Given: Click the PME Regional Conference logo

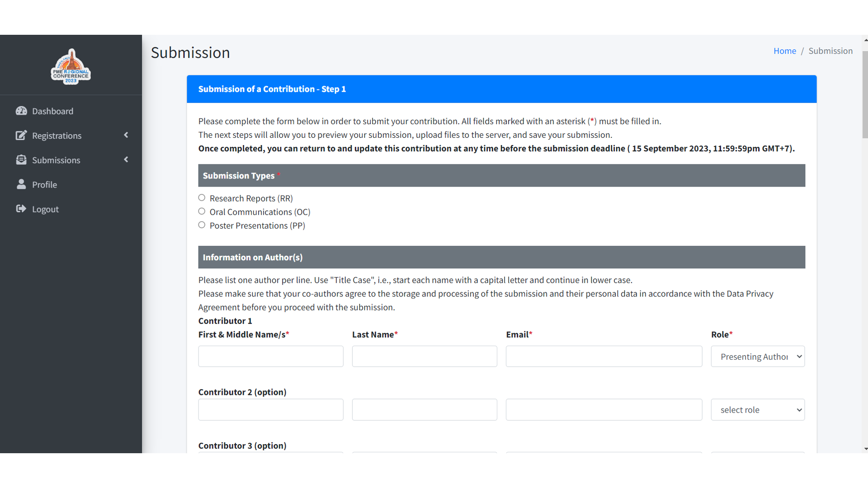Looking at the screenshot, I should (x=71, y=67).
